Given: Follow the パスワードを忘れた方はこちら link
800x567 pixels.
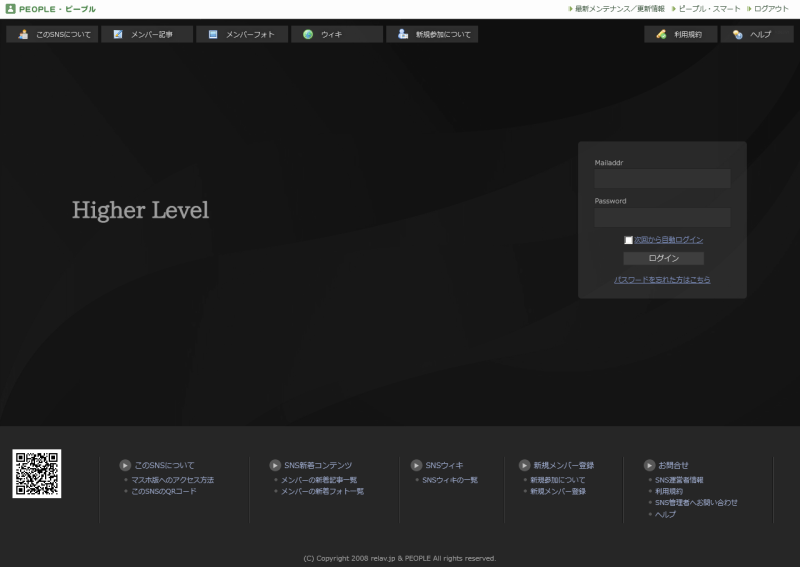Looking at the screenshot, I should click(x=662, y=280).
